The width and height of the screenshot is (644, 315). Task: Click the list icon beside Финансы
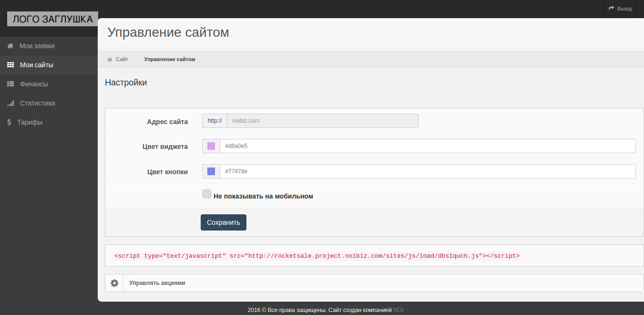[x=10, y=84]
